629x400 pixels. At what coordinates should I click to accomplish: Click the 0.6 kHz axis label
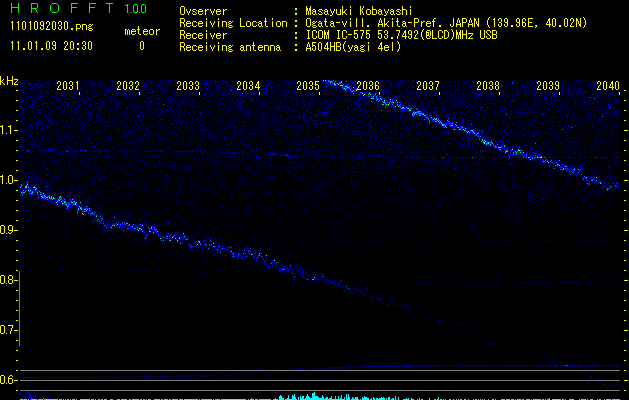pos(8,380)
